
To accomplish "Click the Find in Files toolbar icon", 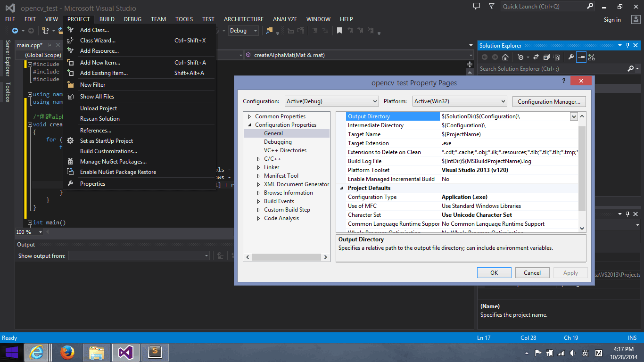I will click(269, 31).
